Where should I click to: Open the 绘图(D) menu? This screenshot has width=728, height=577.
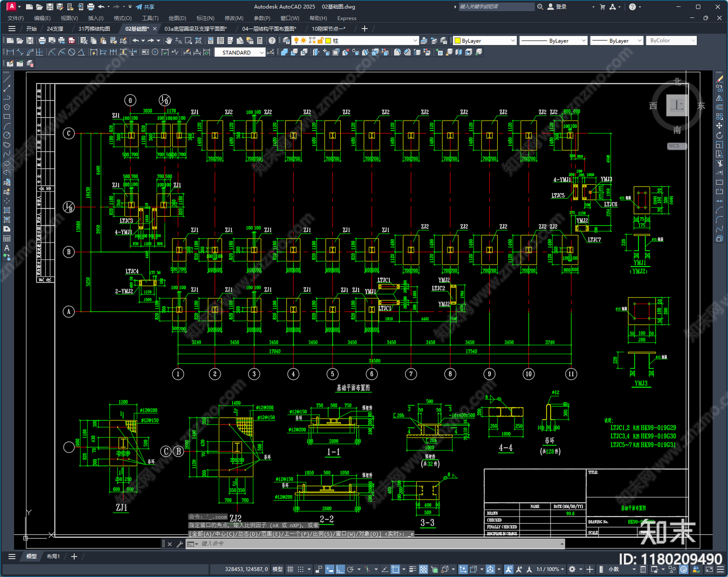pyautogui.click(x=177, y=18)
